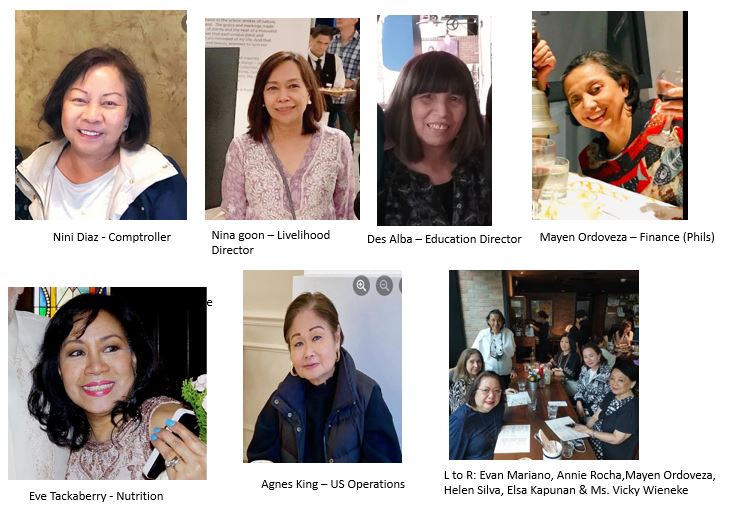Select the restaurant group photo
Screen dimensions: 733x526
(x=544, y=365)
